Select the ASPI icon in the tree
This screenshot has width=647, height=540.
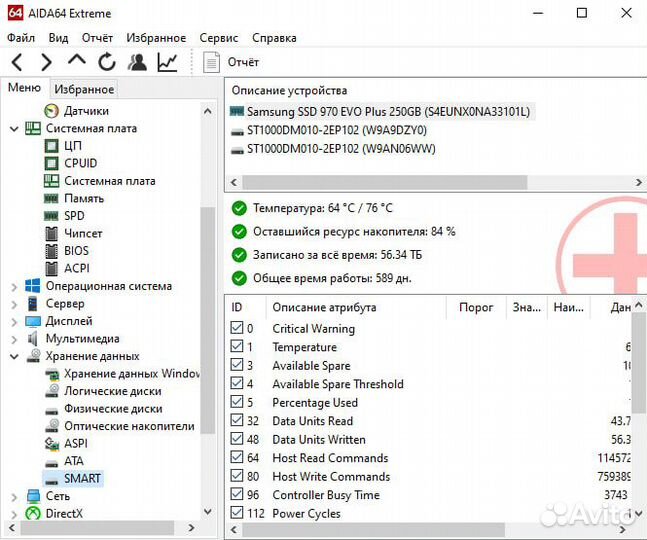52,443
